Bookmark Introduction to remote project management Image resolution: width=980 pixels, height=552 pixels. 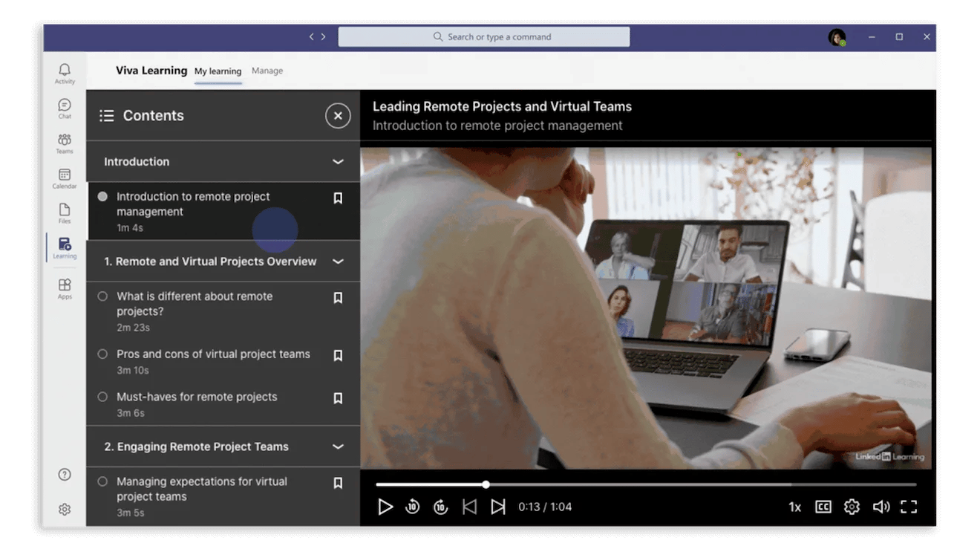[x=338, y=198]
